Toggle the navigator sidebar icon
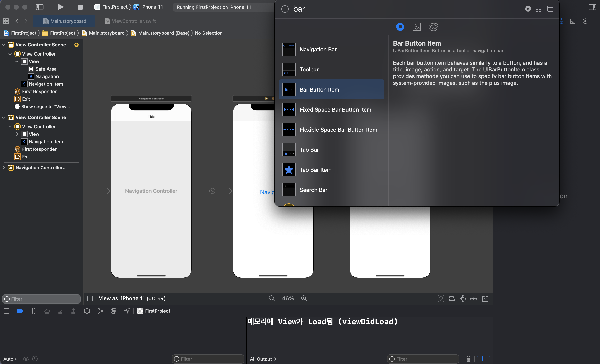The height and width of the screenshot is (364, 600). pos(40,7)
